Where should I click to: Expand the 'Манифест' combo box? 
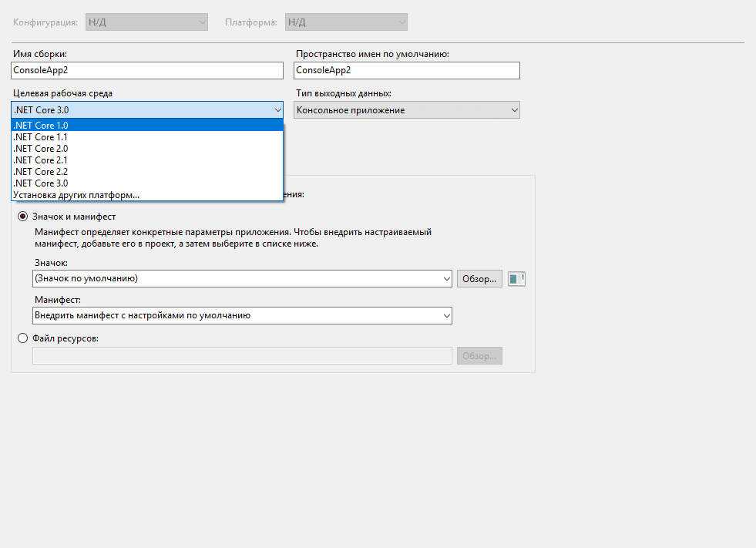click(x=242, y=315)
